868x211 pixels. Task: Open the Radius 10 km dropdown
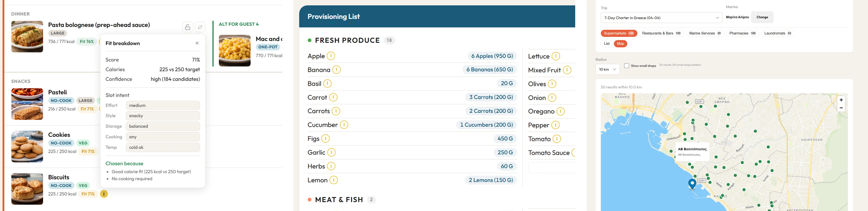click(608, 69)
